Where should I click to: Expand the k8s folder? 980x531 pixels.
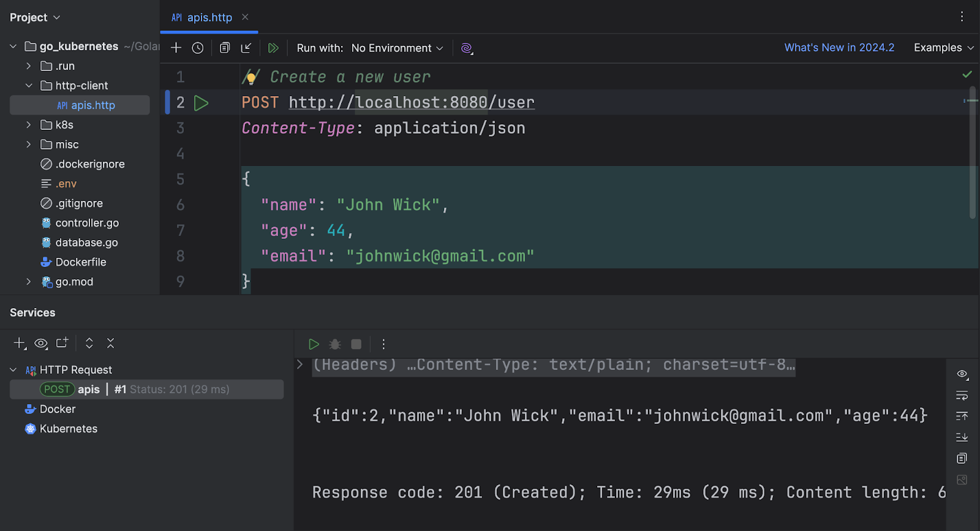click(x=28, y=124)
